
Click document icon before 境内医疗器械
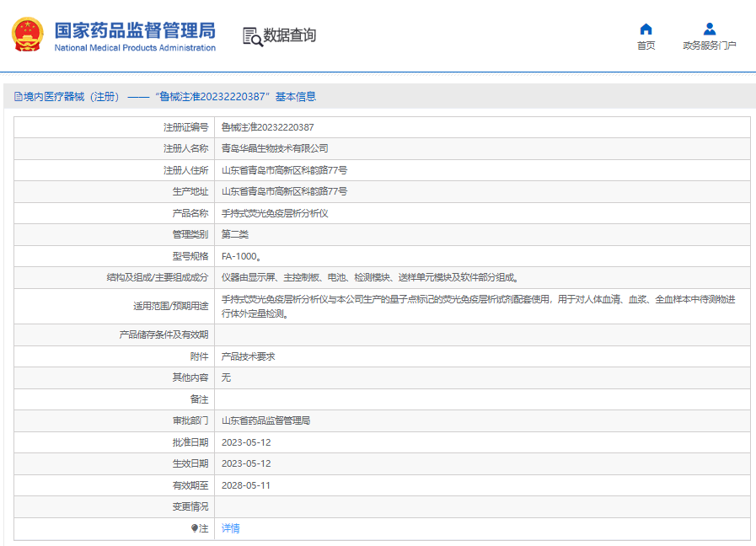[x=19, y=97]
